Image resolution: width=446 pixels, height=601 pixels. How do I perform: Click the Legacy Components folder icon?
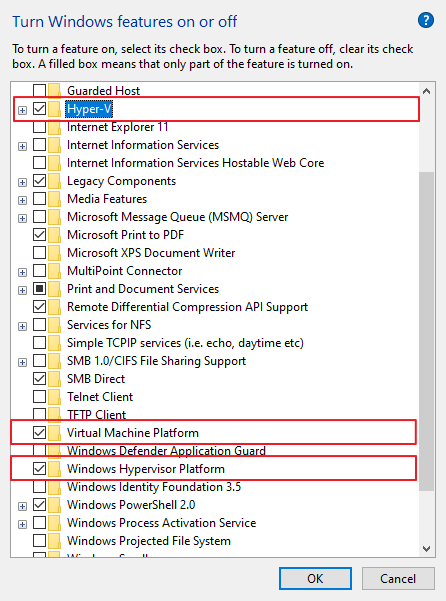pos(54,181)
